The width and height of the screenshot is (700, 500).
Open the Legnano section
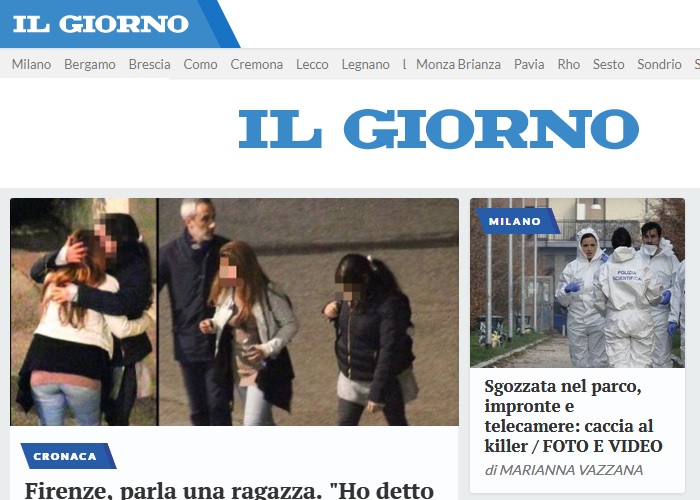point(366,64)
